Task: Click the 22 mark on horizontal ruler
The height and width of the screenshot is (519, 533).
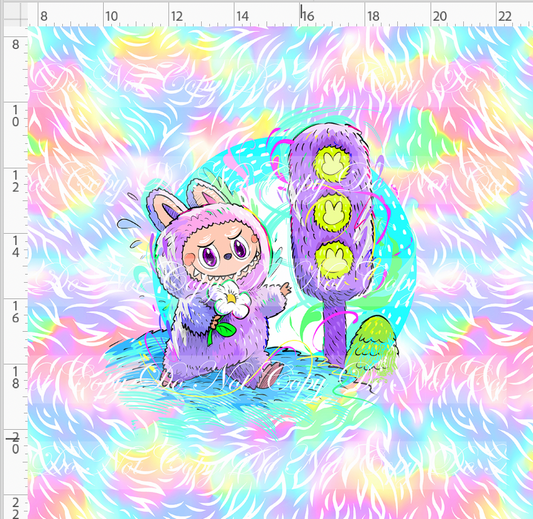Action: [x=505, y=16]
